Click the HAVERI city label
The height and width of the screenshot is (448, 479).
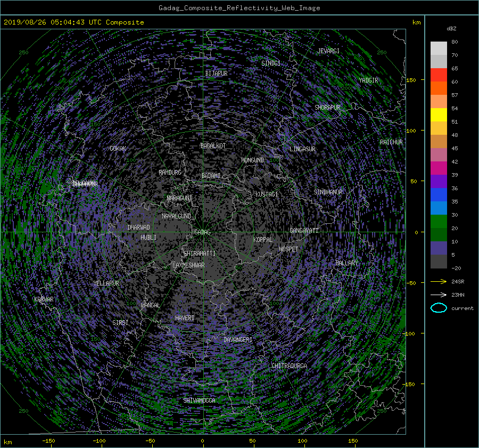[x=185, y=318]
